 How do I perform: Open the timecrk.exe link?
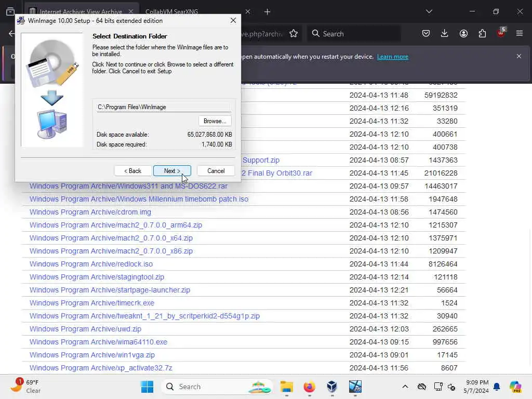point(91,303)
